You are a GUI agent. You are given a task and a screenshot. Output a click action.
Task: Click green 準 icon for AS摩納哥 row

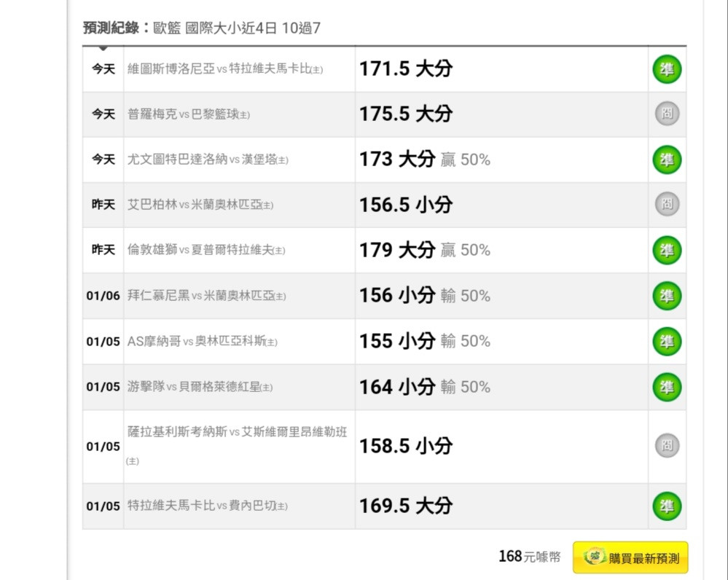click(667, 341)
